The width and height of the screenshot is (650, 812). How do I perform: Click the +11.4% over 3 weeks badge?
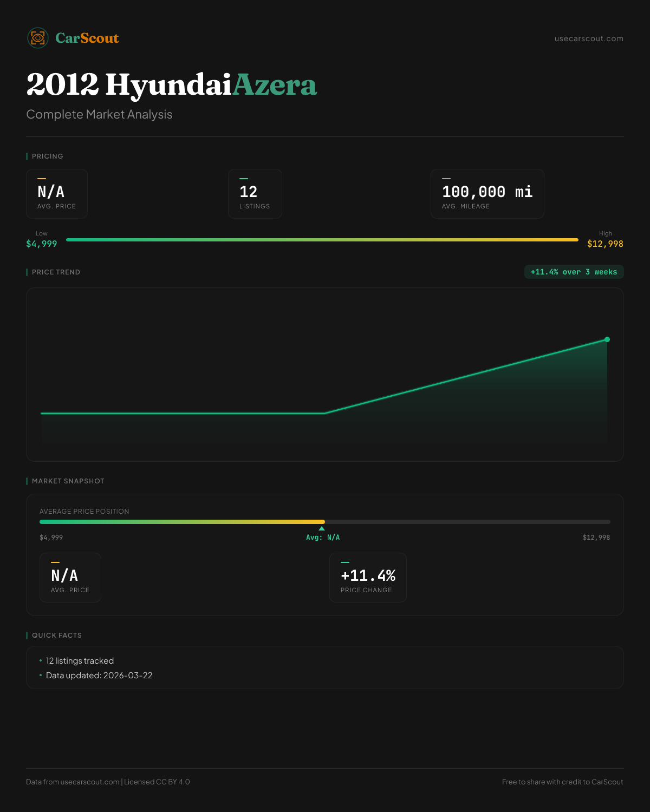tap(574, 272)
